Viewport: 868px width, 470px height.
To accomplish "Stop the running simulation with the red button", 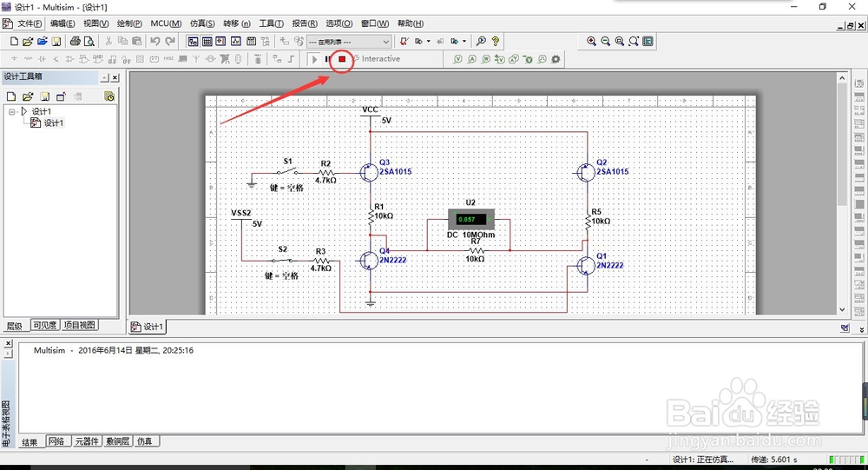I will pyautogui.click(x=342, y=59).
